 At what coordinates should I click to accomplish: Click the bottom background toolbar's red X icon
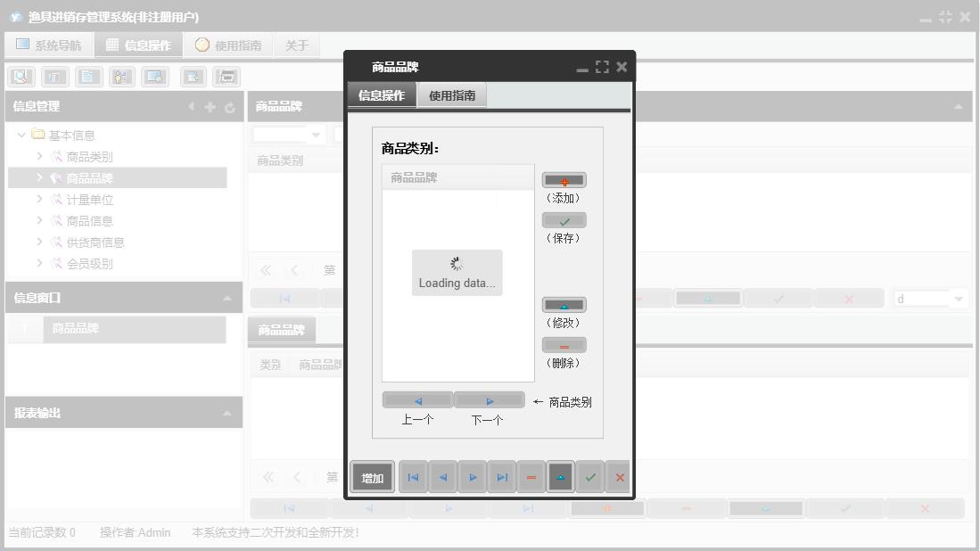click(925, 509)
